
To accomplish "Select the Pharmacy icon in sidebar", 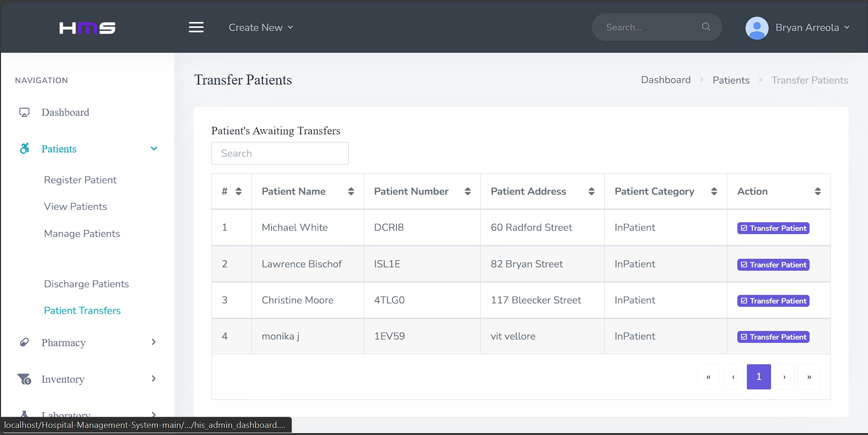I will [24, 342].
